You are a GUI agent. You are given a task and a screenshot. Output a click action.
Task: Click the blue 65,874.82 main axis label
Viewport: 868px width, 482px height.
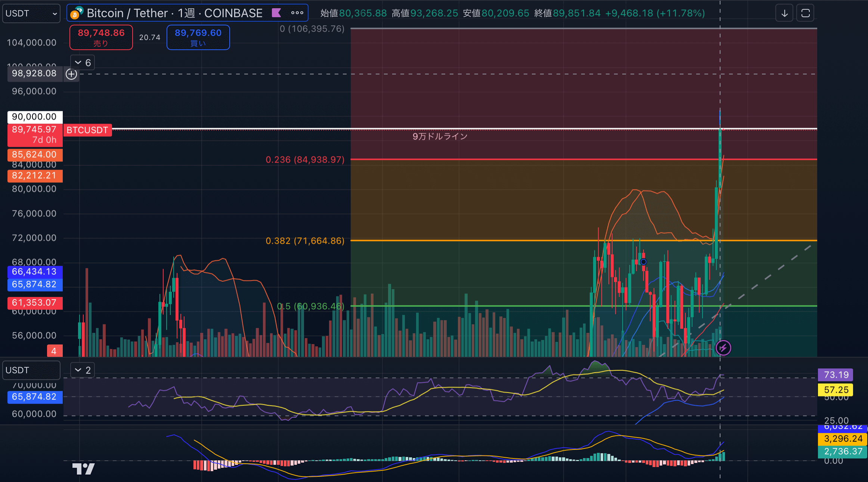(x=35, y=284)
